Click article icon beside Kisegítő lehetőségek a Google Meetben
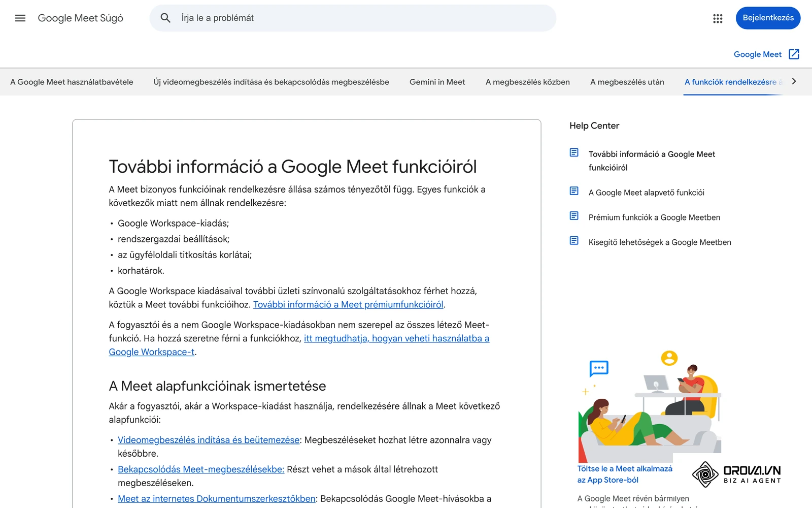 click(x=574, y=241)
